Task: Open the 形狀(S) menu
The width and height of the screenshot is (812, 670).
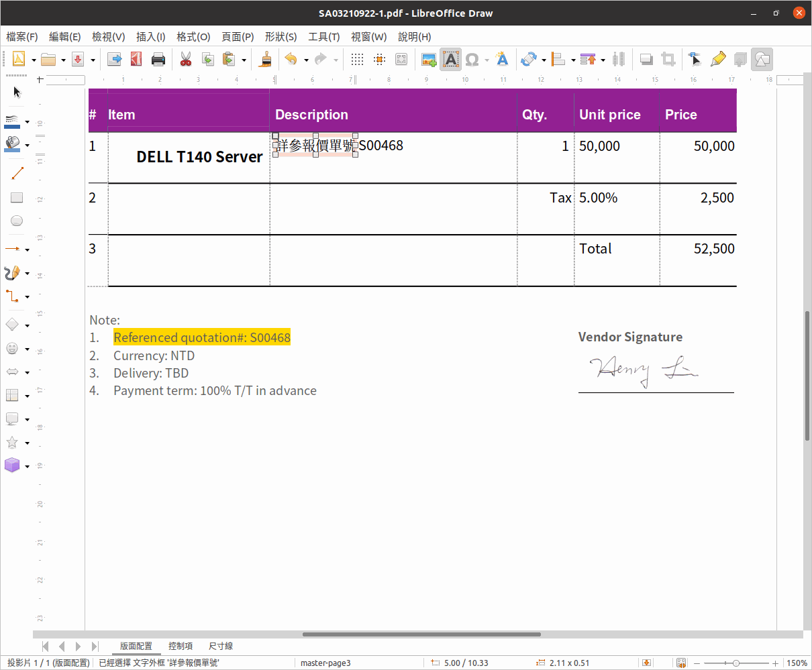Action: click(x=281, y=37)
